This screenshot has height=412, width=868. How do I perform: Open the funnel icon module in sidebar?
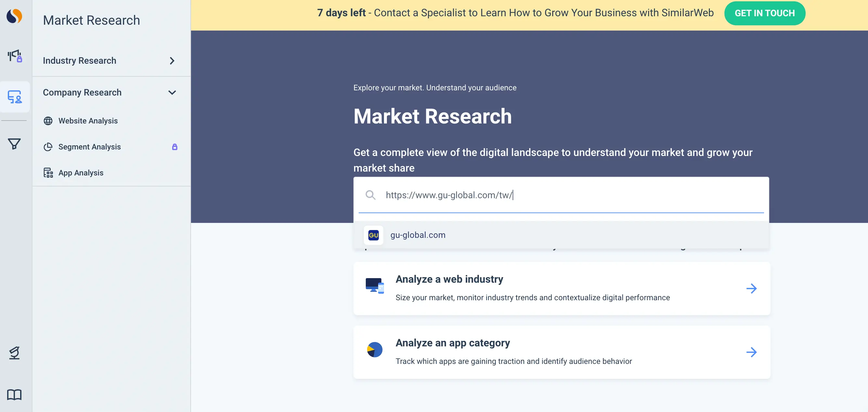click(x=14, y=144)
